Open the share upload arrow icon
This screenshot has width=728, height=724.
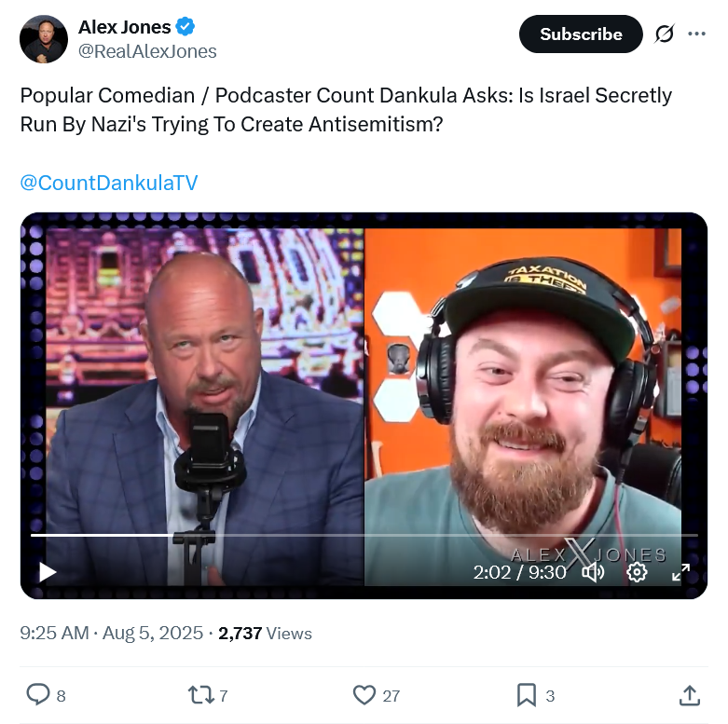(690, 695)
